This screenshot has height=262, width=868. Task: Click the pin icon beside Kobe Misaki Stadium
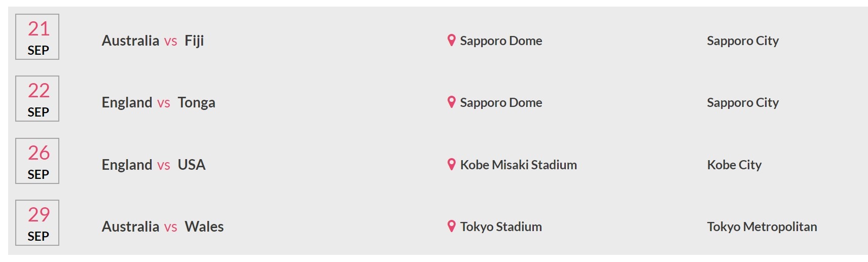pyautogui.click(x=451, y=164)
